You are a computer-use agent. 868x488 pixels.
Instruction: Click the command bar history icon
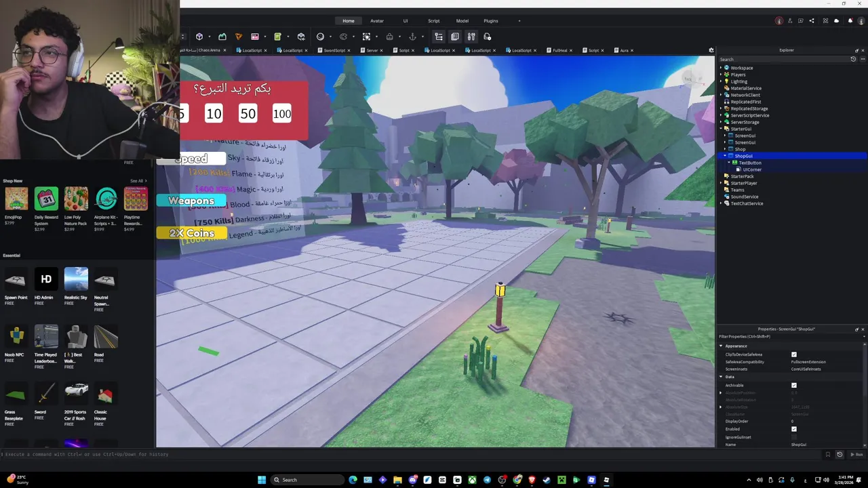(x=840, y=454)
